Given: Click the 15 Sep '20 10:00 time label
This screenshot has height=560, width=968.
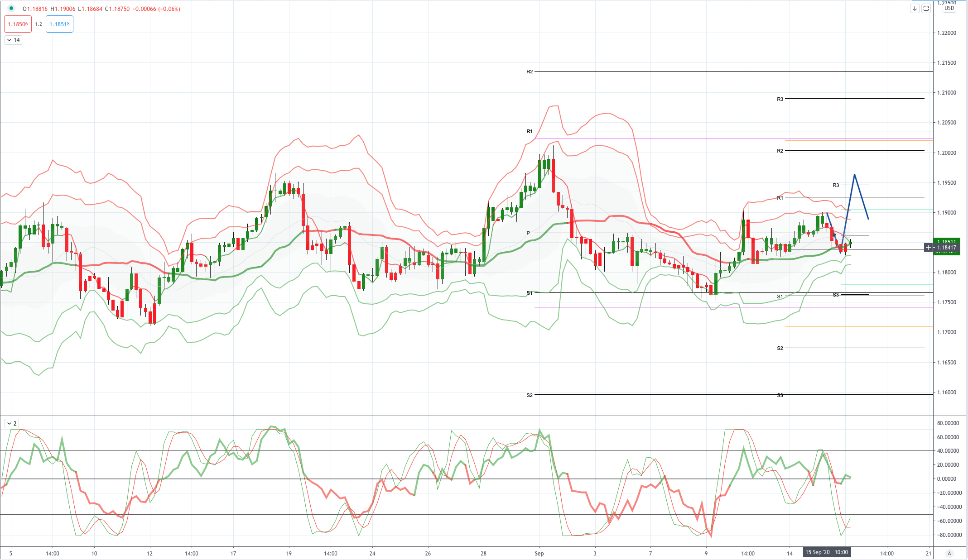Looking at the screenshot, I should (x=827, y=552).
